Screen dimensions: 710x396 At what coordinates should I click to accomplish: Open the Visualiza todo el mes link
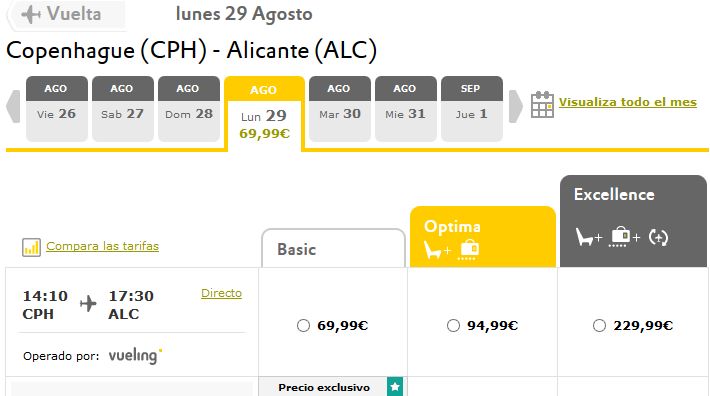(628, 102)
